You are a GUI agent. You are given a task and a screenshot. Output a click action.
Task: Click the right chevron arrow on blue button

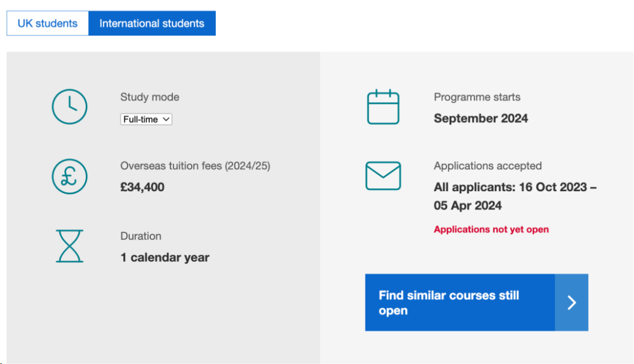571,303
